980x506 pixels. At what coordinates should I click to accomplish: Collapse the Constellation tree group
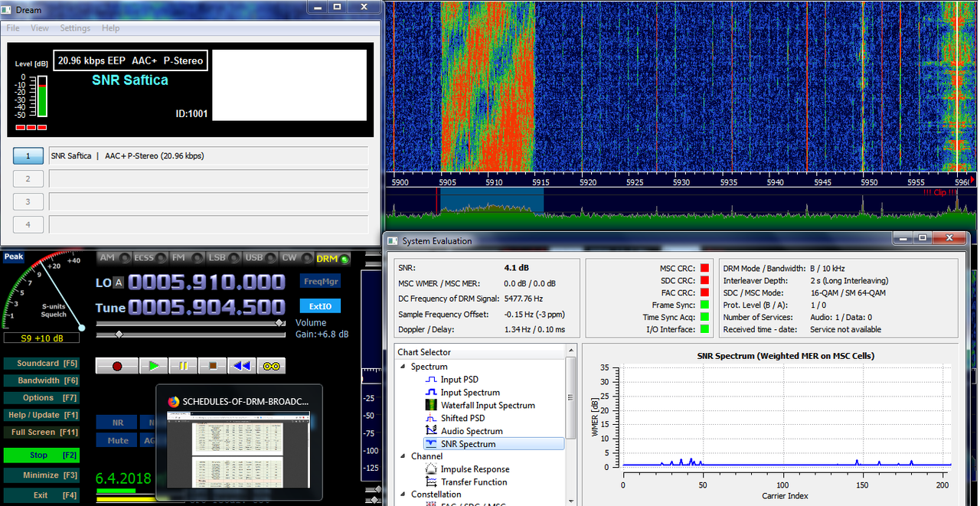403,495
